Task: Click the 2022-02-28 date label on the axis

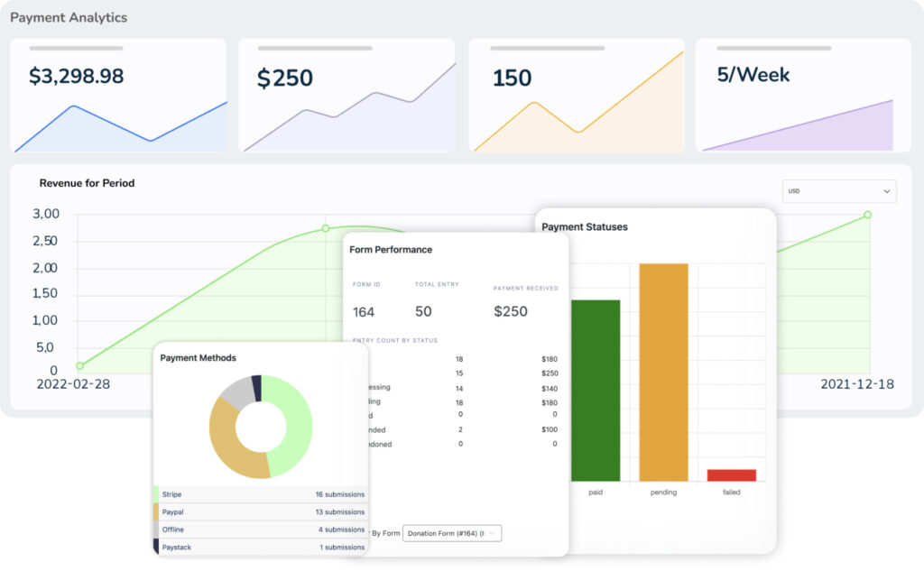Action: point(73,384)
